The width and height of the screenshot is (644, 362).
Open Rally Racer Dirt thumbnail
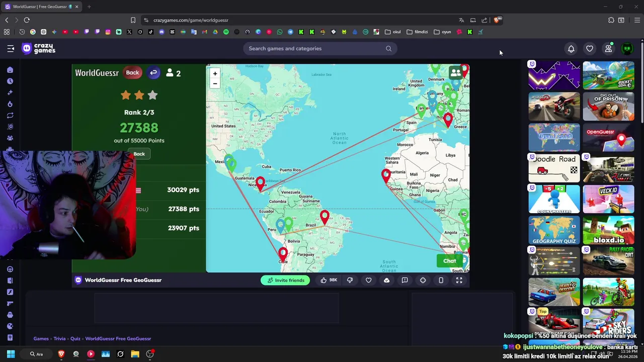pos(608,261)
